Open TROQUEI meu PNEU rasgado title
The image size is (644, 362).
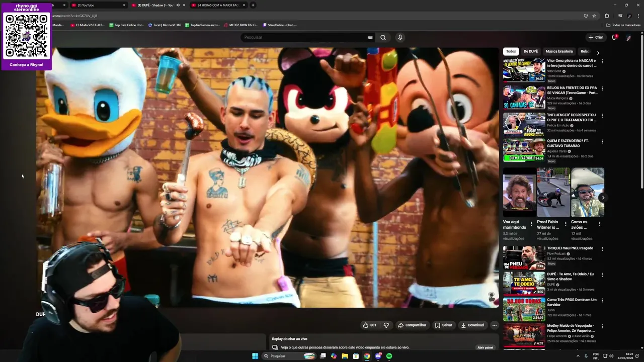(570, 248)
